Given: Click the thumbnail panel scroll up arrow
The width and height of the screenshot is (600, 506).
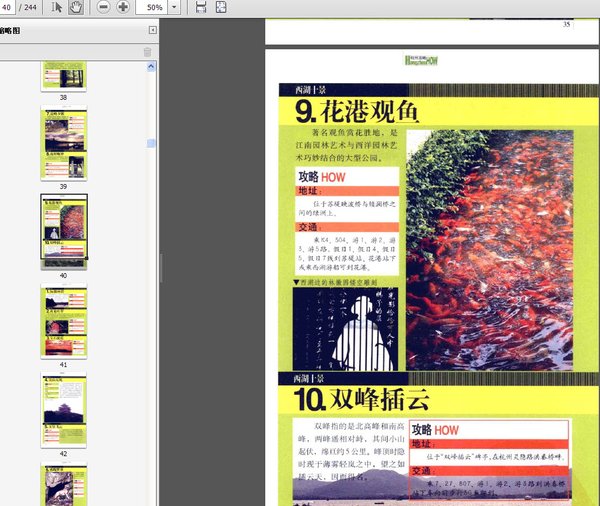Looking at the screenshot, I should (x=151, y=67).
